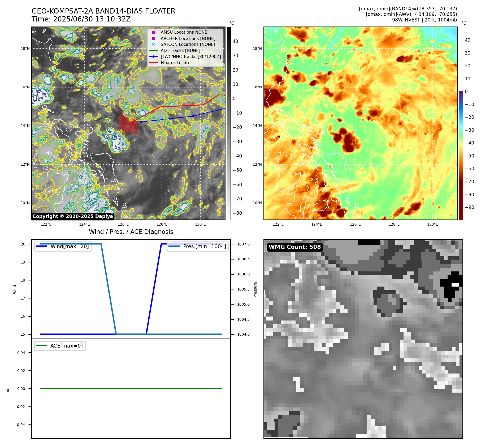Click the GEO-KOMPSAT-2A BAND14-DIAS FLOATER title
481x448 pixels.
[x=103, y=11]
